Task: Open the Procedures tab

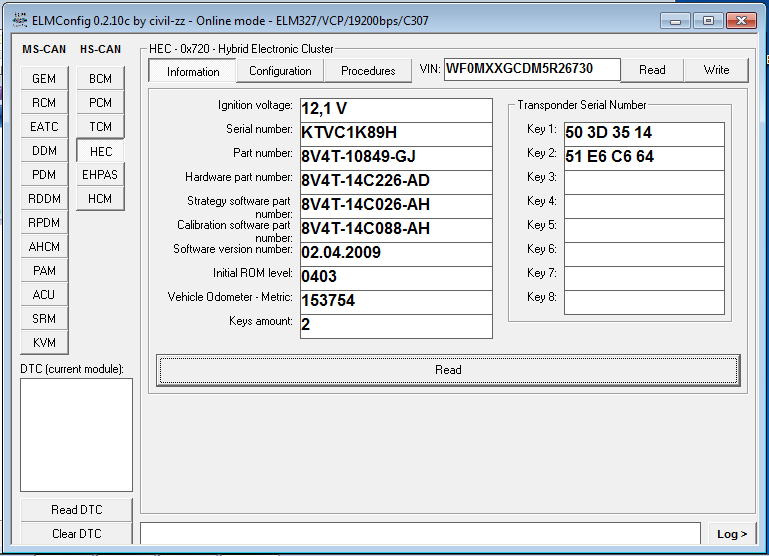Action: (368, 71)
